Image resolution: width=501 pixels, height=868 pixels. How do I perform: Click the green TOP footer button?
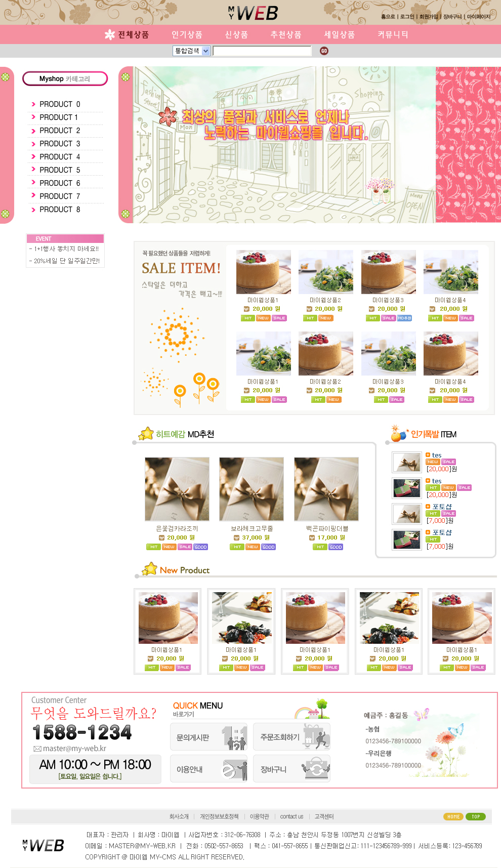(x=476, y=816)
